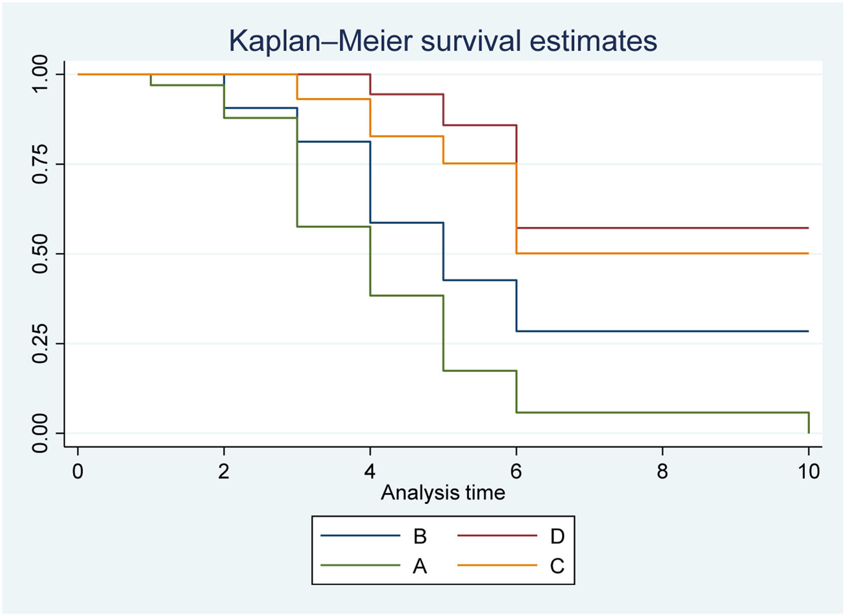Image resolution: width=846 pixels, height=616 pixels.
Task: Click the y-axis tick label 0.50
Action: coord(40,254)
